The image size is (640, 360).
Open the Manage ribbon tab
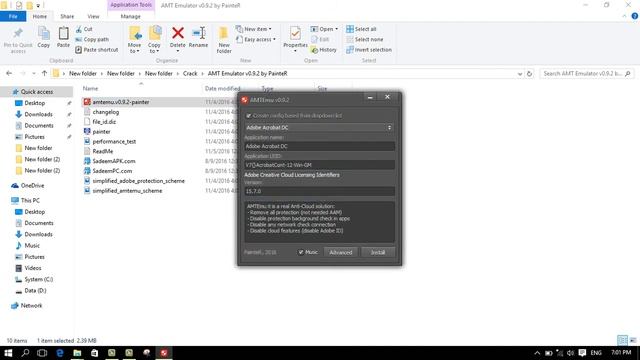tap(131, 16)
